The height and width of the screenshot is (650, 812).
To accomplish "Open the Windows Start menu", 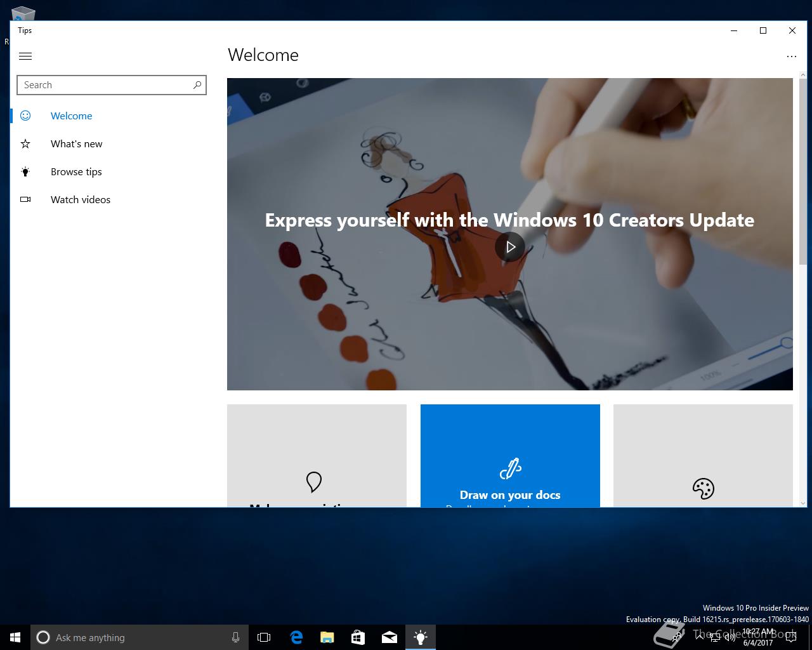I will 15,637.
